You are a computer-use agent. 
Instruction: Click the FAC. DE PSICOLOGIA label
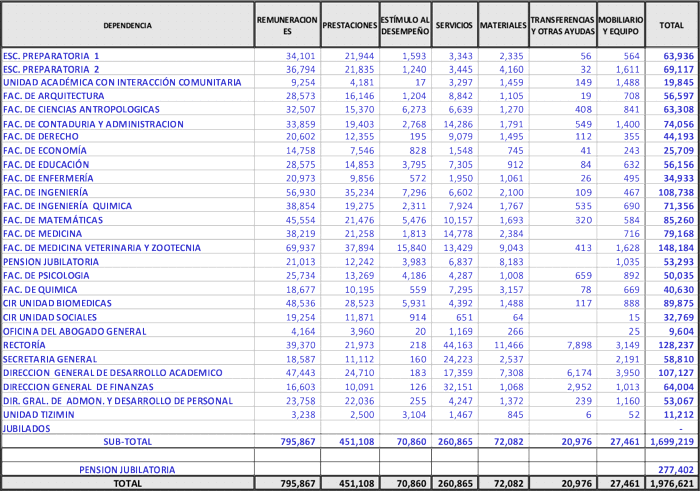(46, 276)
